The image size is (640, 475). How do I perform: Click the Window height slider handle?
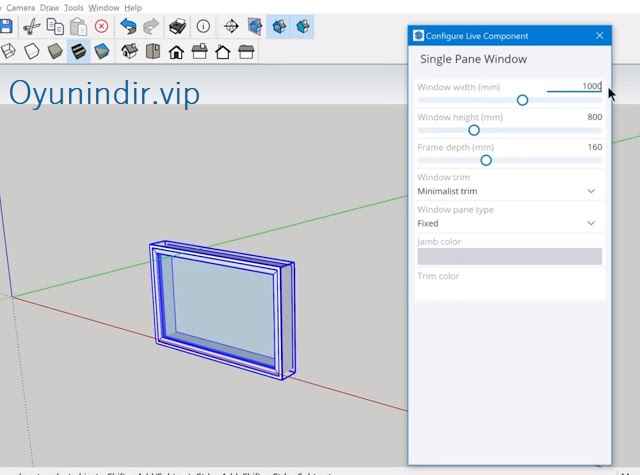[474, 130]
